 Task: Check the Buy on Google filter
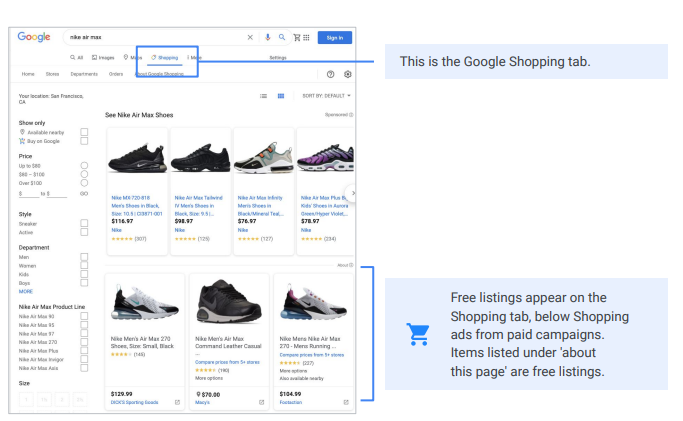pyautogui.click(x=84, y=141)
